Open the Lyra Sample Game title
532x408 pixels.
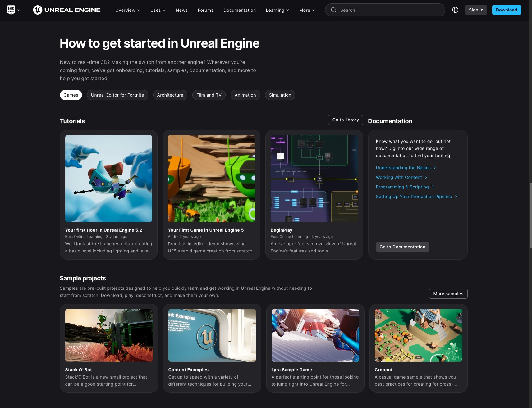[291, 370]
